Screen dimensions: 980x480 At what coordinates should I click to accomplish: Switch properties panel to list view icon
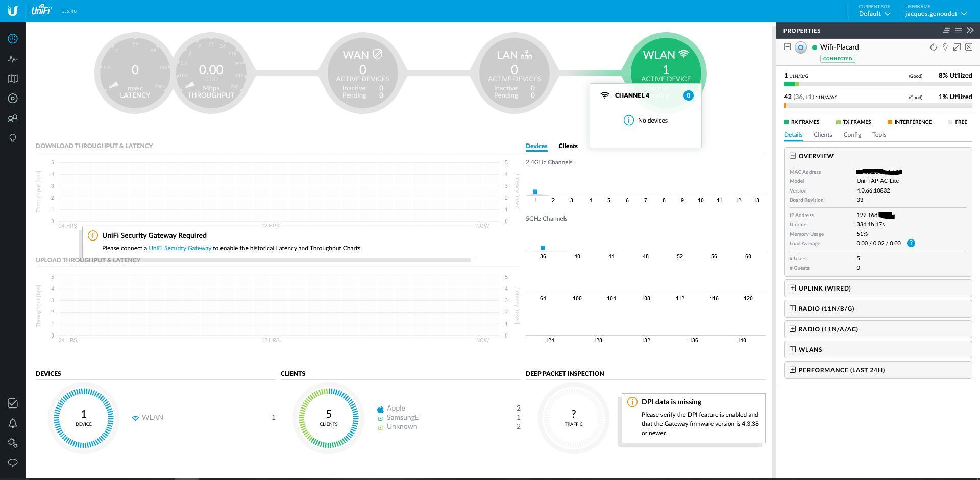coord(959,31)
